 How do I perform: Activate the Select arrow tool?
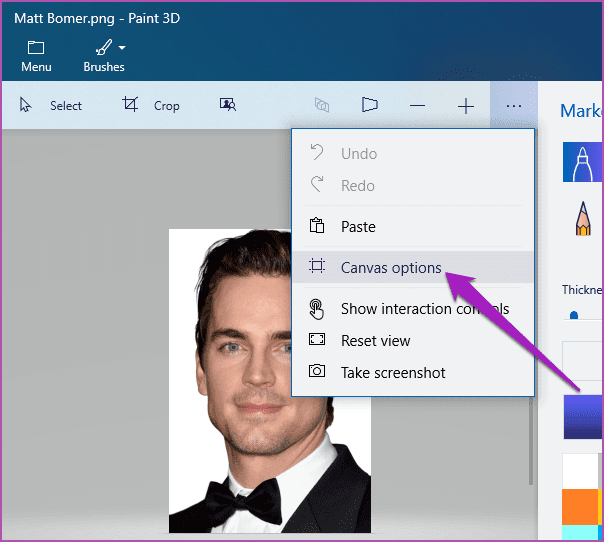50,105
